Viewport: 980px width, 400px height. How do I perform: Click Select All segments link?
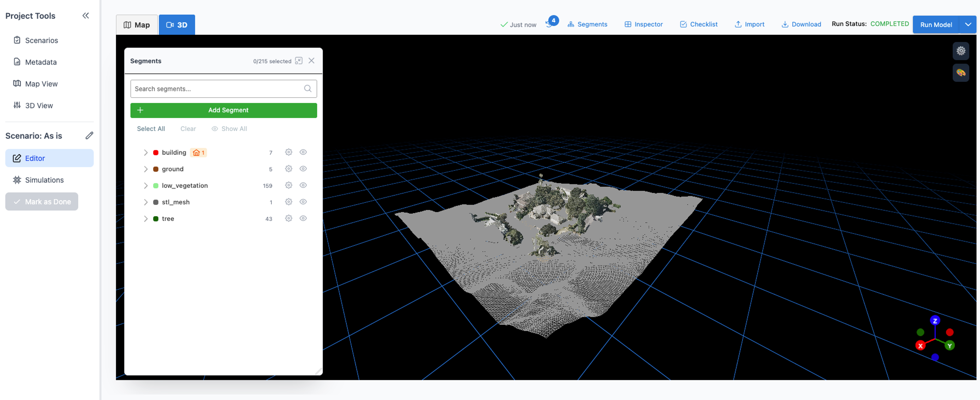point(151,129)
